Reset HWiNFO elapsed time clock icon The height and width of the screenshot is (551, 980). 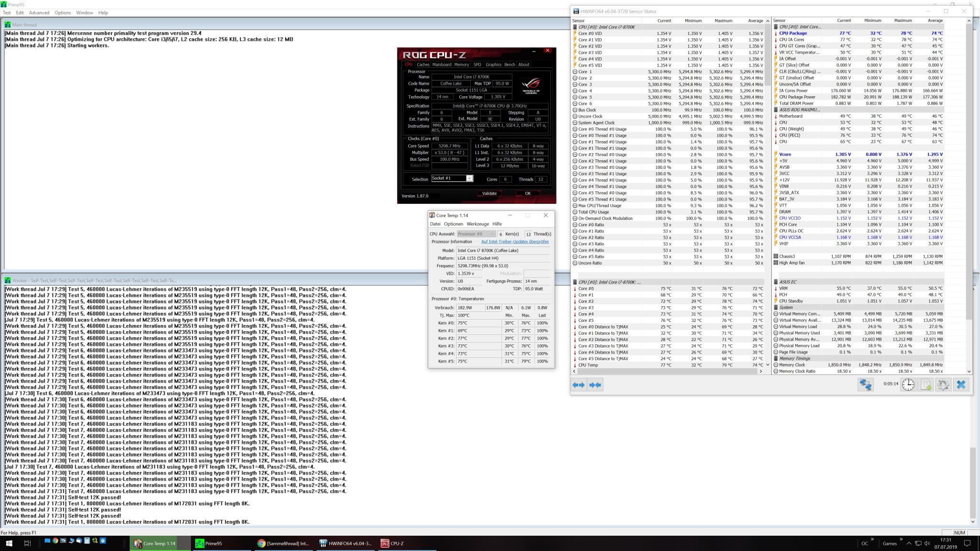(908, 385)
